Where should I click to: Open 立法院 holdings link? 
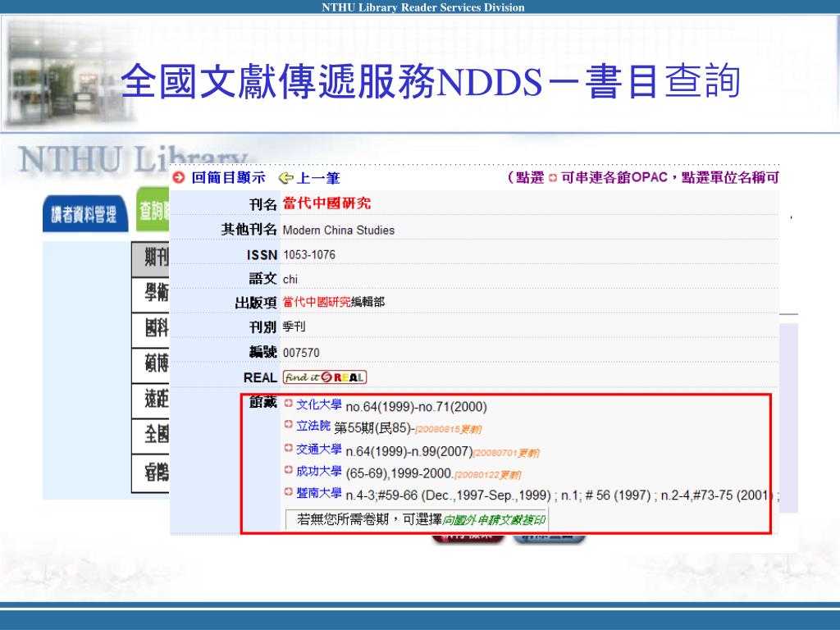point(313,426)
